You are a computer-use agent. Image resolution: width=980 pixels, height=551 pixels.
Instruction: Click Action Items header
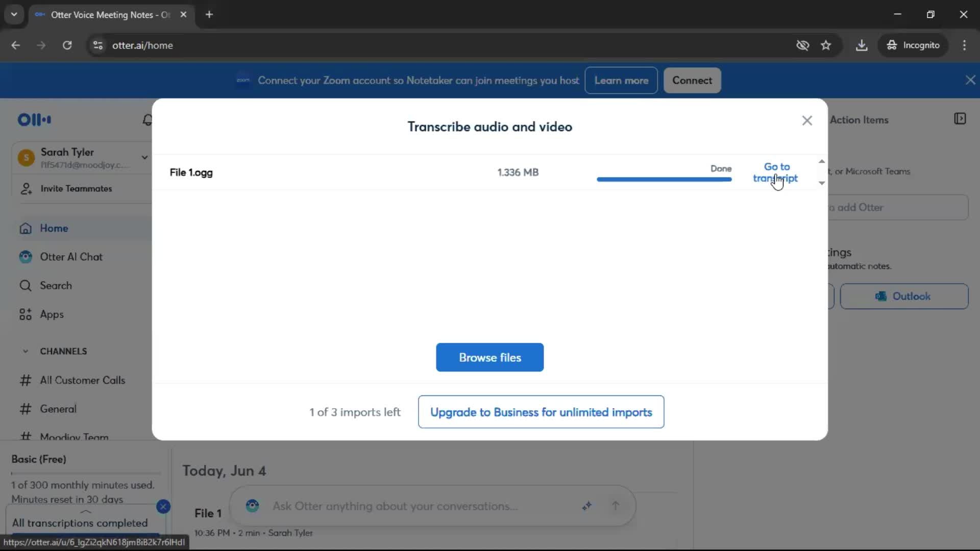tap(859, 120)
